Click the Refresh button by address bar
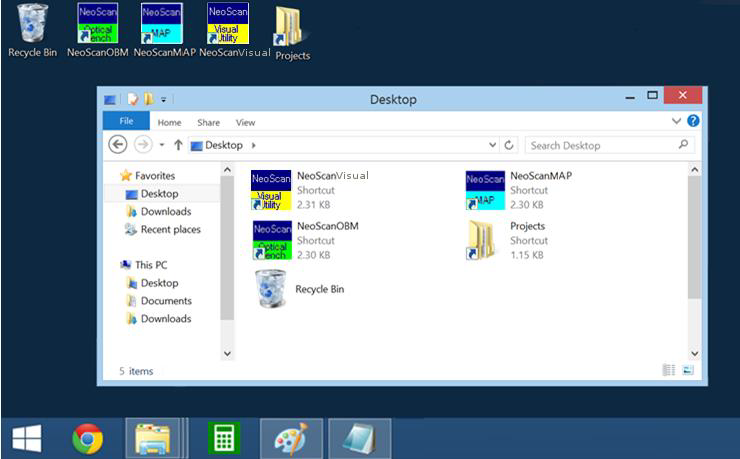This screenshot has width=740, height=459. click(510, 145)
